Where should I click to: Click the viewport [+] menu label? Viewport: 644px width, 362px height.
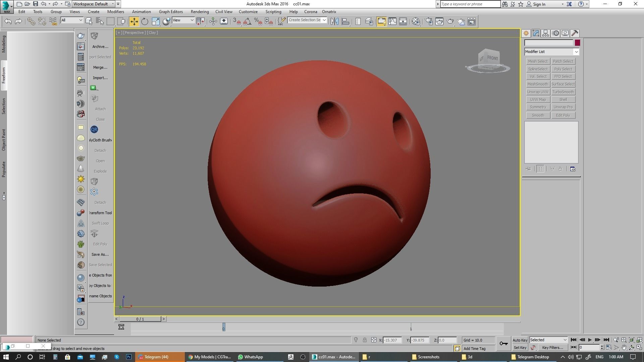(x=119, y=33)
